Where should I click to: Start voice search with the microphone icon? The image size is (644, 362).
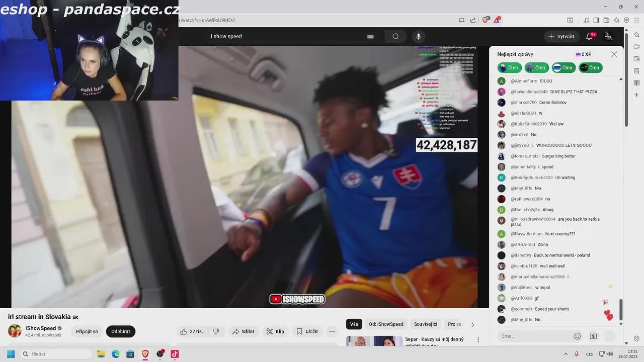[x=418, y=36]
